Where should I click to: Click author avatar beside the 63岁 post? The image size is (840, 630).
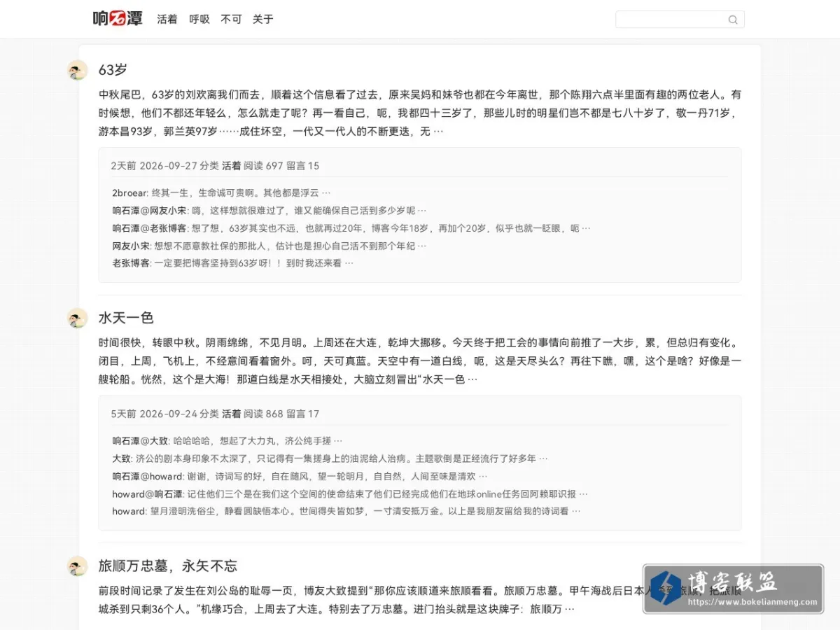(x=77, y=70)
